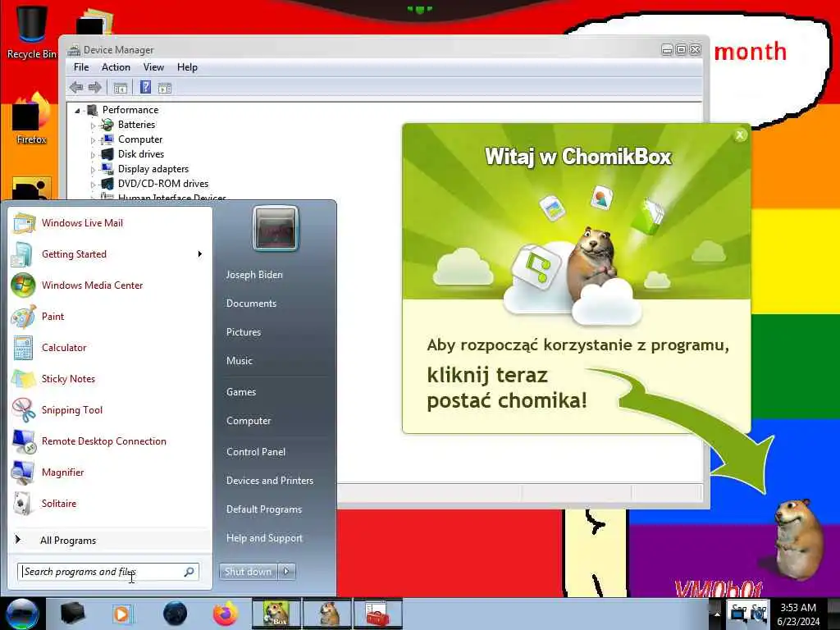Click Device Manager forward arrow toolbar icon
The height and width of the screenshot is (630, 840).
pos(95,87)
